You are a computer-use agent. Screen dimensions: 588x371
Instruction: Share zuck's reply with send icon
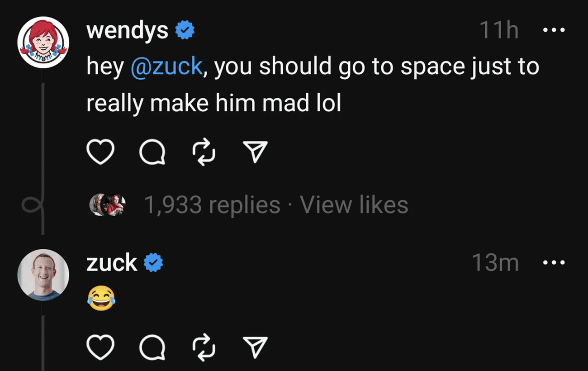[256, 347]
